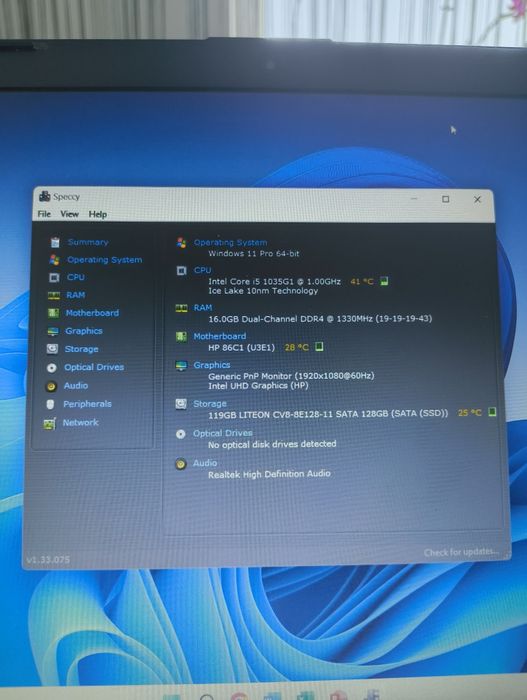Click the CPU temperature indicator icon after 41 °C
The image size is (527, 700).
[x=384, y=281]
